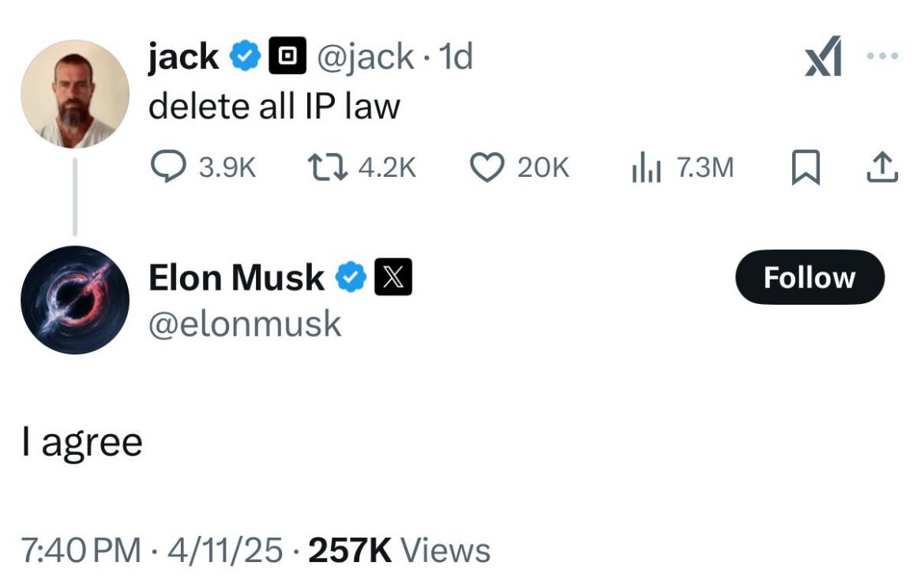The height and width of the screenshot is (585, 924).
Task: Bookmark jack's tweet
Action: point(806,167)
